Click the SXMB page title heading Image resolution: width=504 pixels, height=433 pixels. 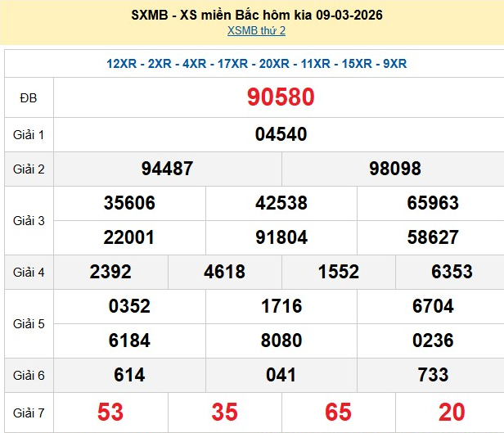(256, 15)
